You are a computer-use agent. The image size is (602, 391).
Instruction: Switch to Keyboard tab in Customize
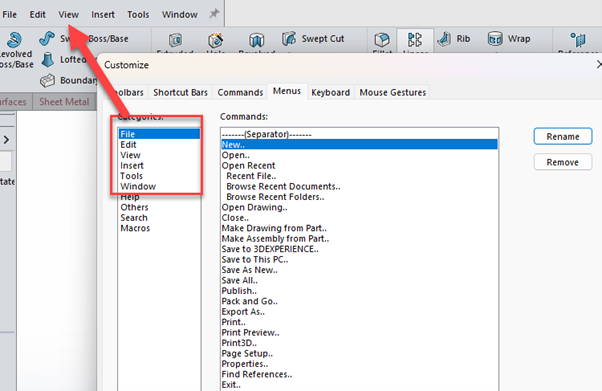coord(331,93)
